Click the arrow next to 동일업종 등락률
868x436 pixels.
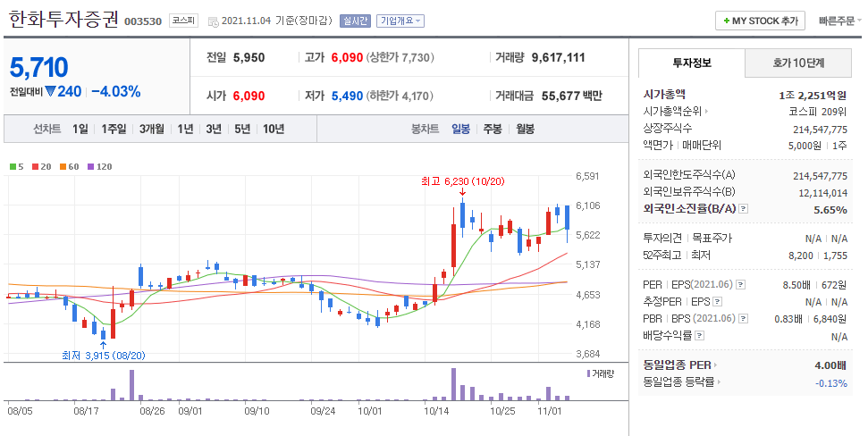point(719,382)
